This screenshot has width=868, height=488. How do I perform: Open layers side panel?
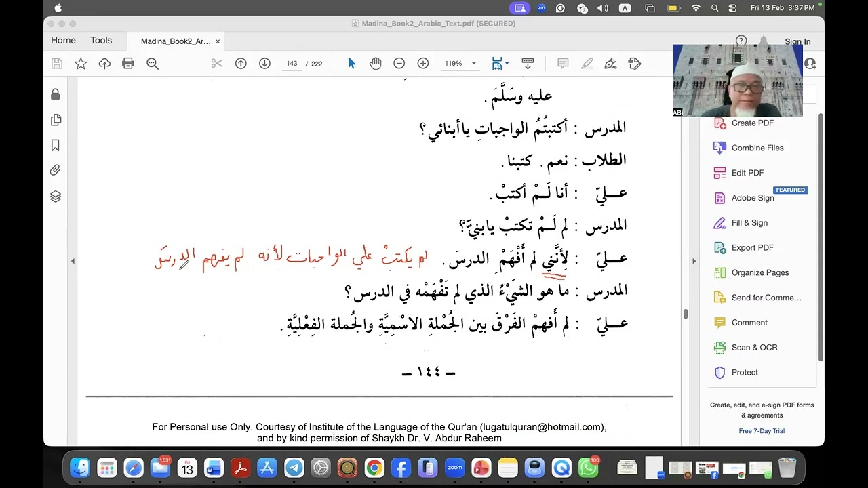56,197
